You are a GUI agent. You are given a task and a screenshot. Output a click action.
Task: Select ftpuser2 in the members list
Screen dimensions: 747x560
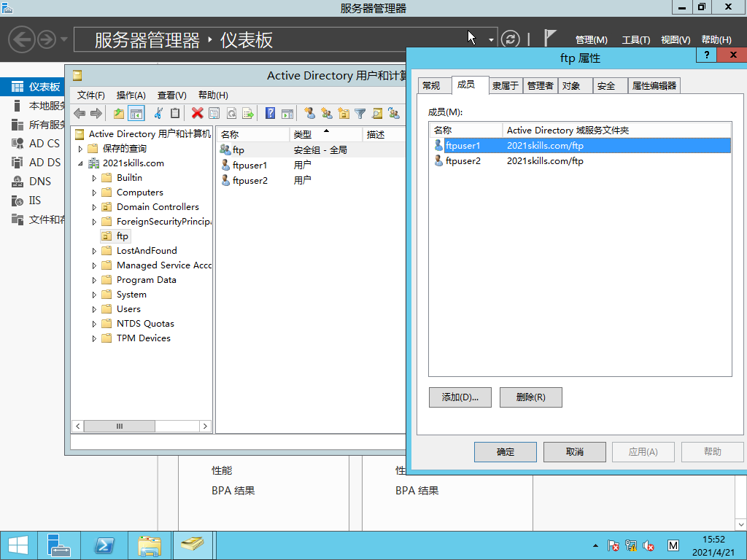pos(580,161)
